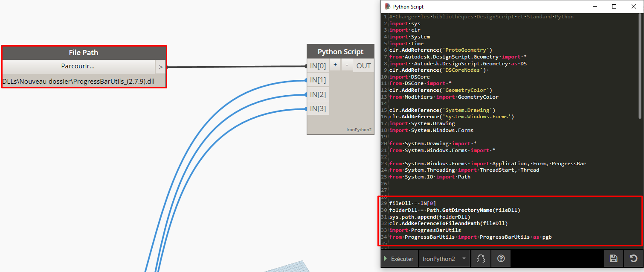The width and height of the screenshot is (644, 272).
Task: Select the IN[2] input port
Action: coord(318,94)
